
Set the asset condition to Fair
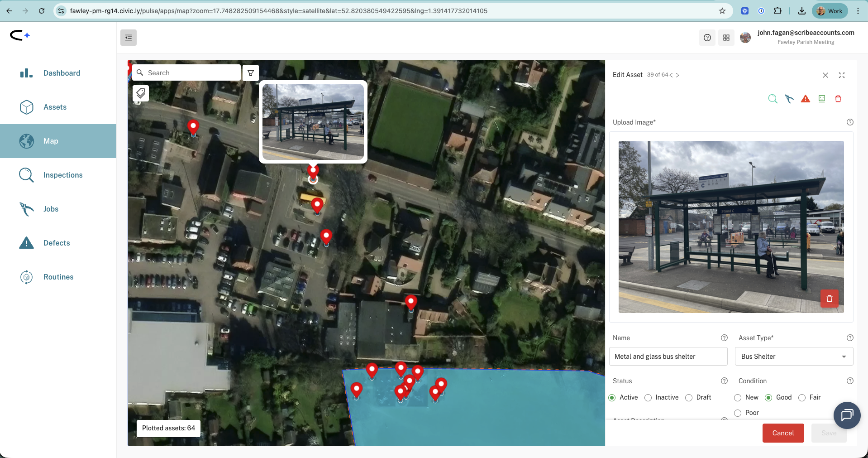click(801, 397)
